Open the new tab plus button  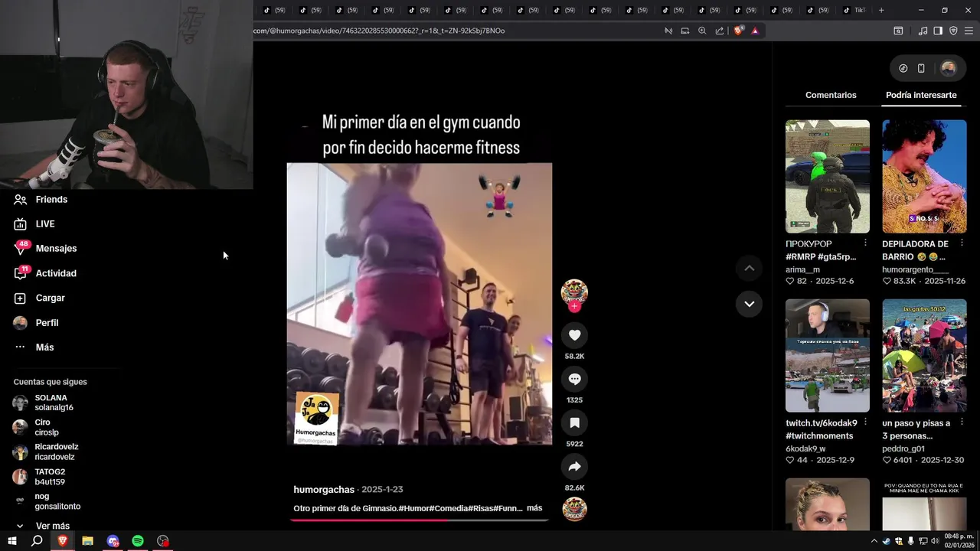point(881,10)
